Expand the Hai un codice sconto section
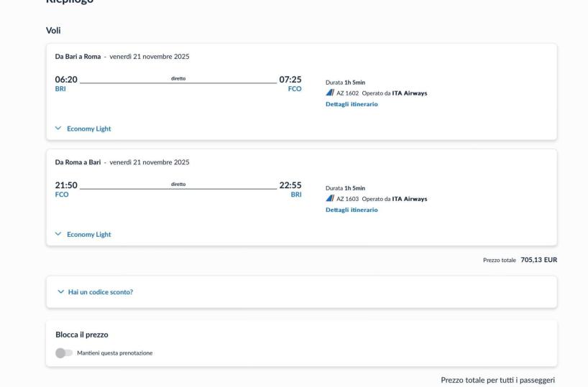The image size is (588, 387). click(x=101, y=292)
